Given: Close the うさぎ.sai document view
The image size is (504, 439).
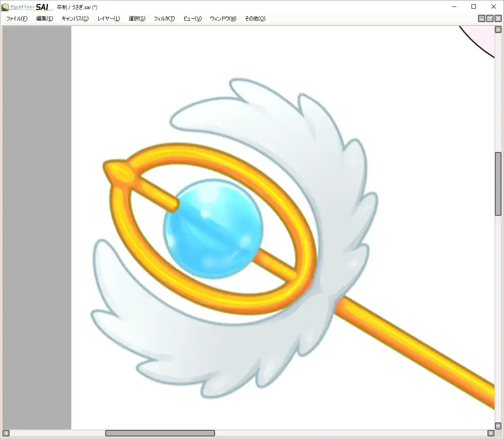Looking at the screenshot, I should pyautogui.click(x=498, y=19).
